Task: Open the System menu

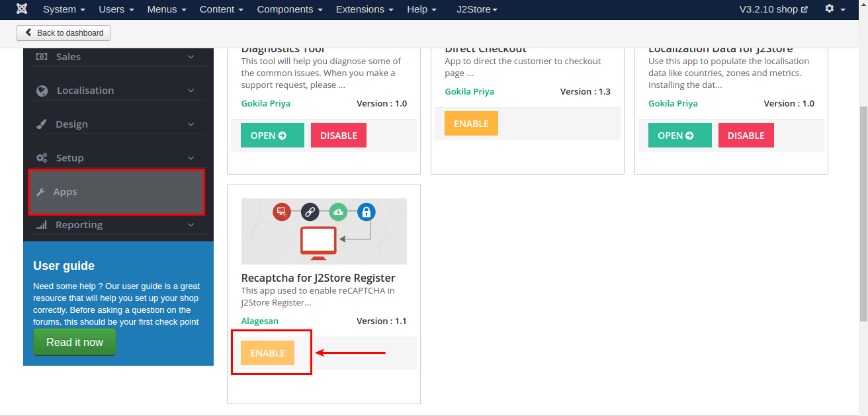Action: 64,9
